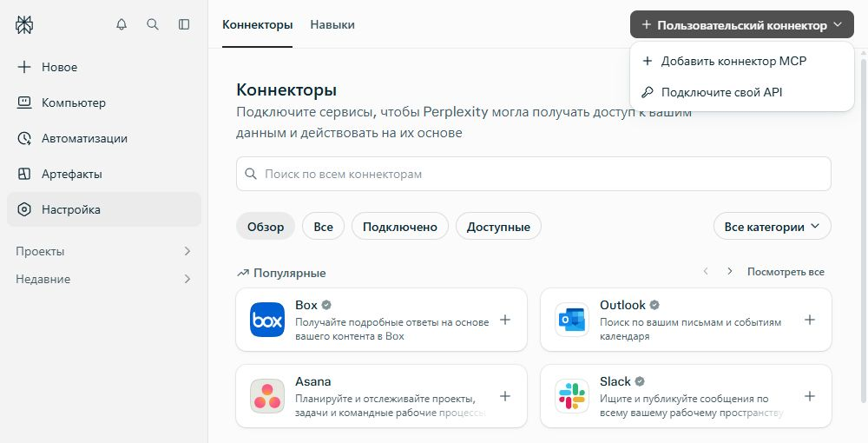Click the Box connector logo
The width and height of the screenshot is (868, 443).
click(x=266, y=320)
